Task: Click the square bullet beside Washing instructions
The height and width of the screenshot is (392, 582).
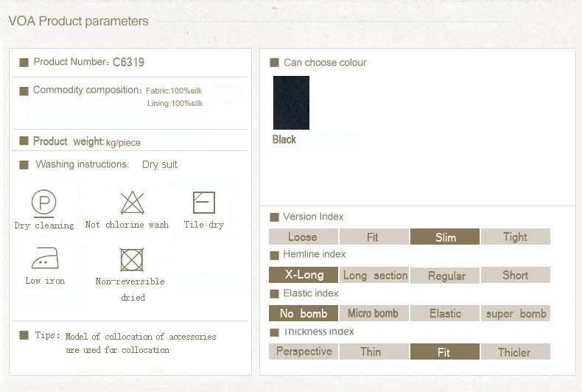Action: pos(24,165)
